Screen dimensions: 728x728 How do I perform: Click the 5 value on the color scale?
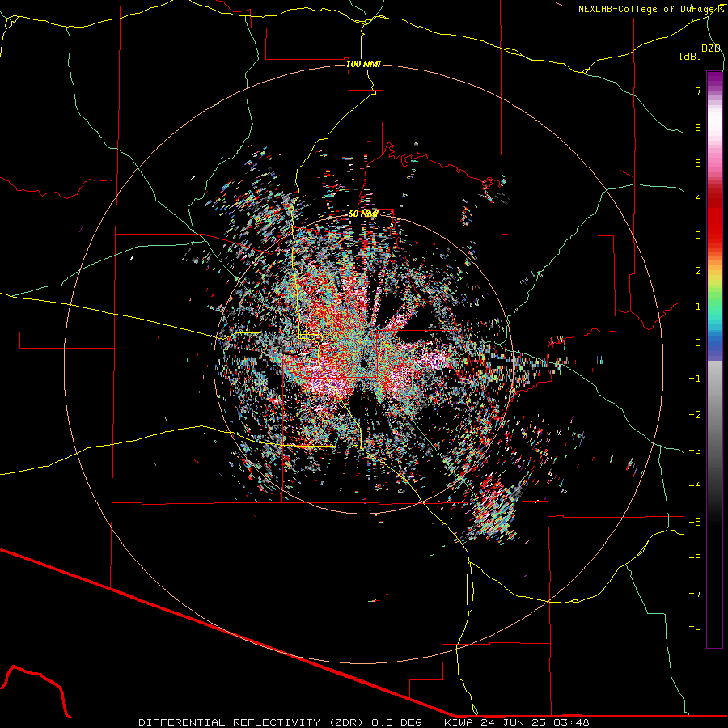click(x=698, y=163)
